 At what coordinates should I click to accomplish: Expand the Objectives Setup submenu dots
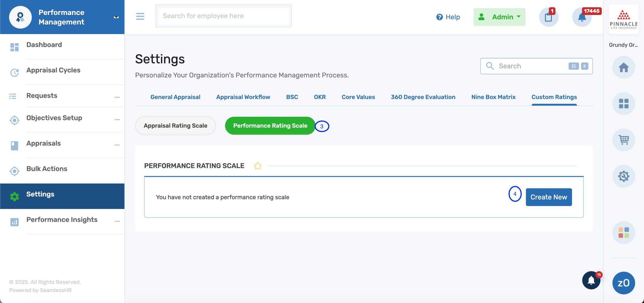click(x=117, y=120)
